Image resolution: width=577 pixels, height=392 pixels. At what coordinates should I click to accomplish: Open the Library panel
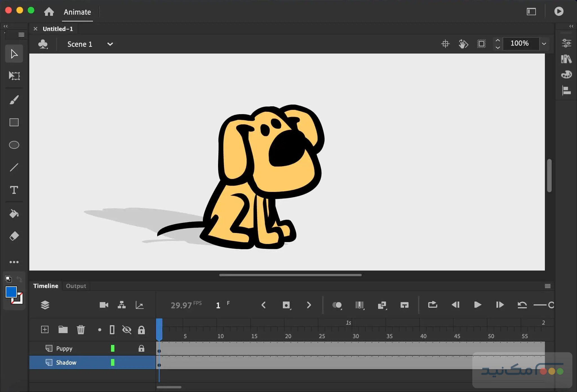tap(567, 59)
